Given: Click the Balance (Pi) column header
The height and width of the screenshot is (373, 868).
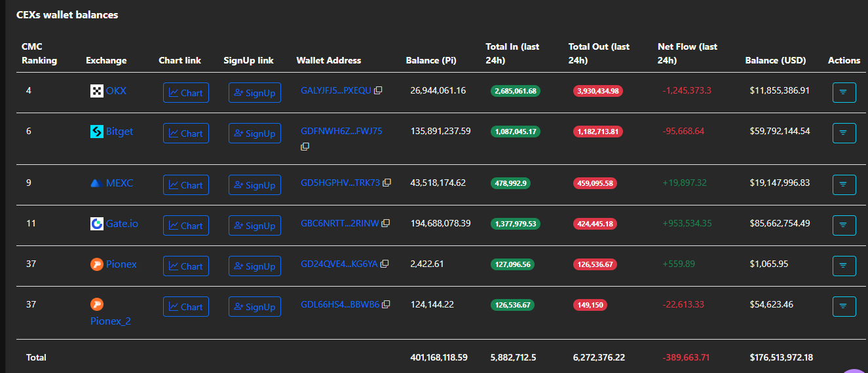Looking at the screenshot, I should tap(431, 60).
